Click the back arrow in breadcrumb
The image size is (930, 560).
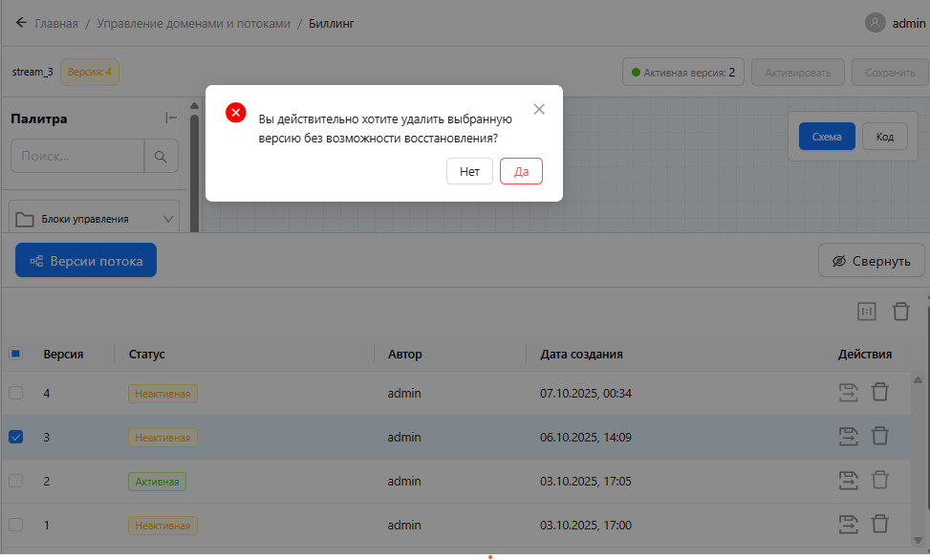pyautogui.click(x=21, y=23)
